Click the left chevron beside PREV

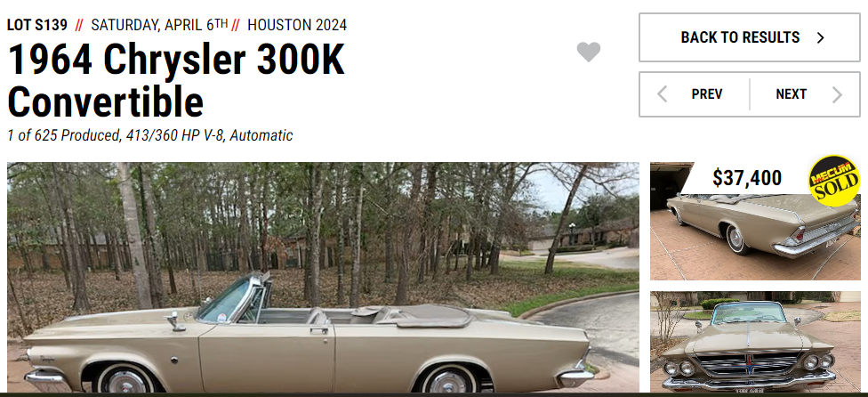(662, 94)
